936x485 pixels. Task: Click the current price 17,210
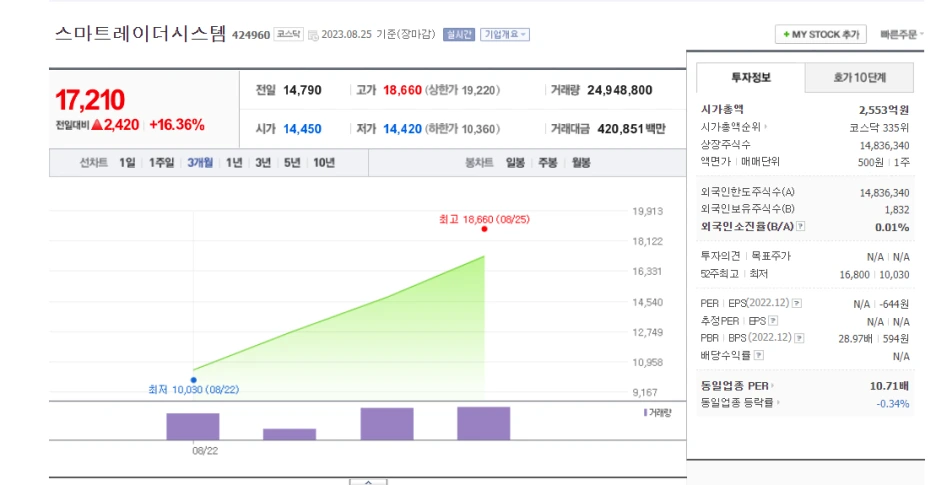90,100
